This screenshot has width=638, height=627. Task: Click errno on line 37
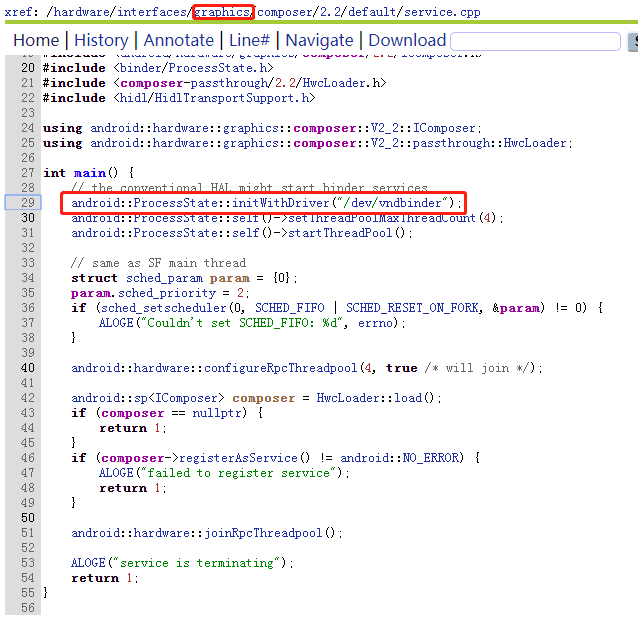pyautogui.click(x=375, y=323)
